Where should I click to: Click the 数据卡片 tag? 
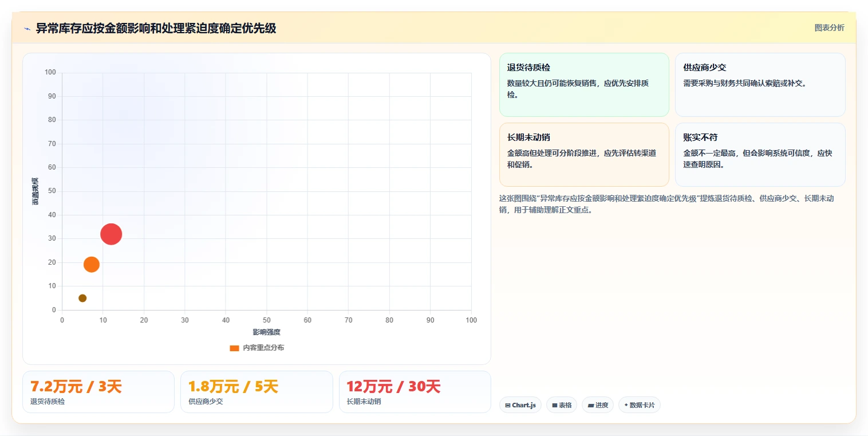[x=640, y=405]
